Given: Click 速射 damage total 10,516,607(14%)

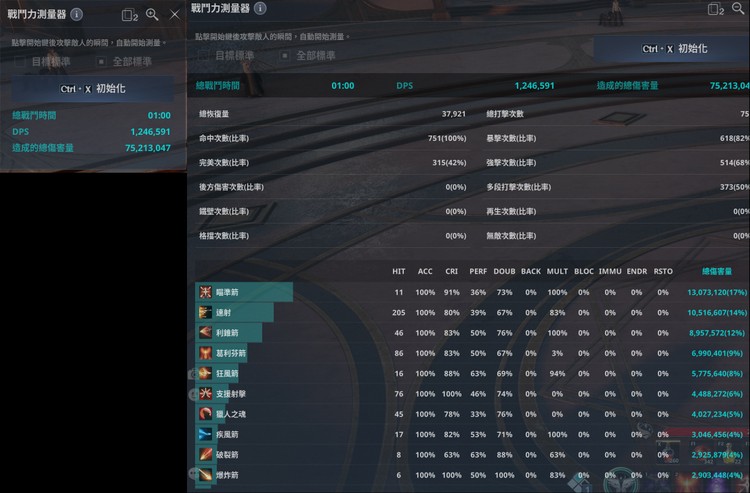Looking at the screenshot, I should point(717,312).
